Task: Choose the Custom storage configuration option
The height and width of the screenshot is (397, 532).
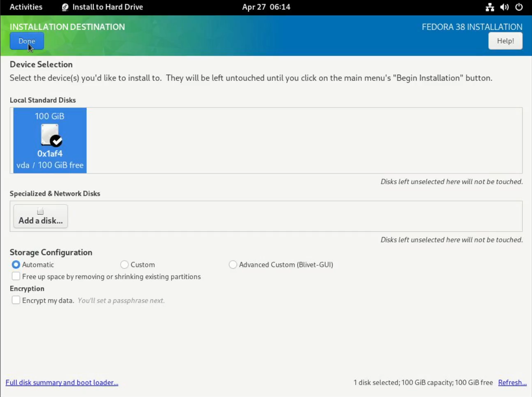Action: tap(124, 265)
